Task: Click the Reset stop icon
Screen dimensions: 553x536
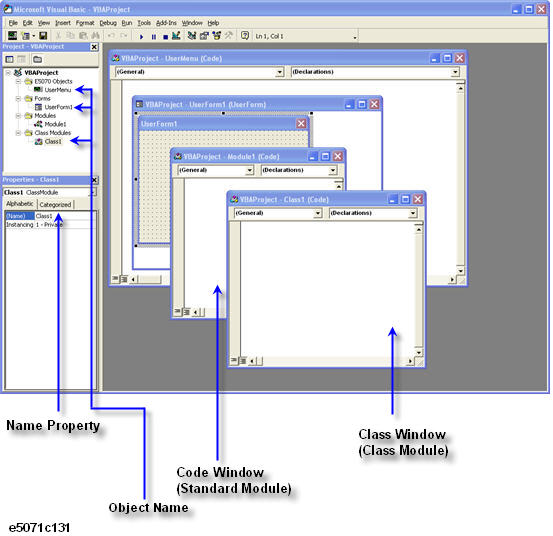Action: (165, 36)
